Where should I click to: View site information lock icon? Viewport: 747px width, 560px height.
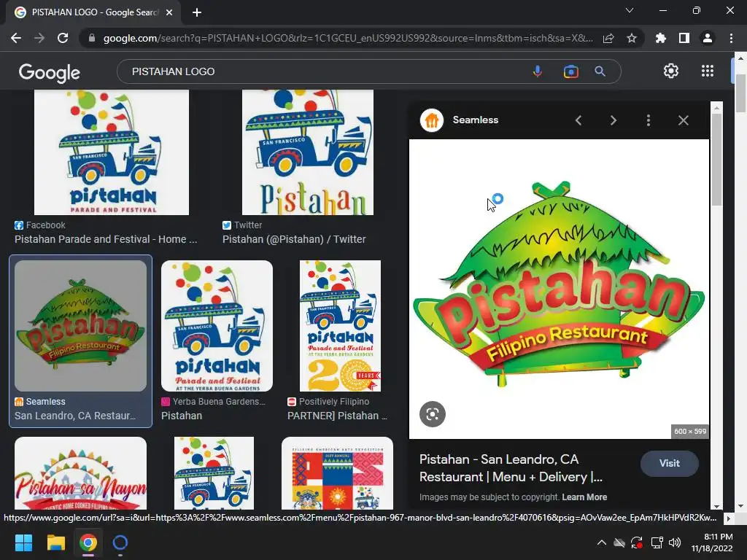click(x=92, y=38)
